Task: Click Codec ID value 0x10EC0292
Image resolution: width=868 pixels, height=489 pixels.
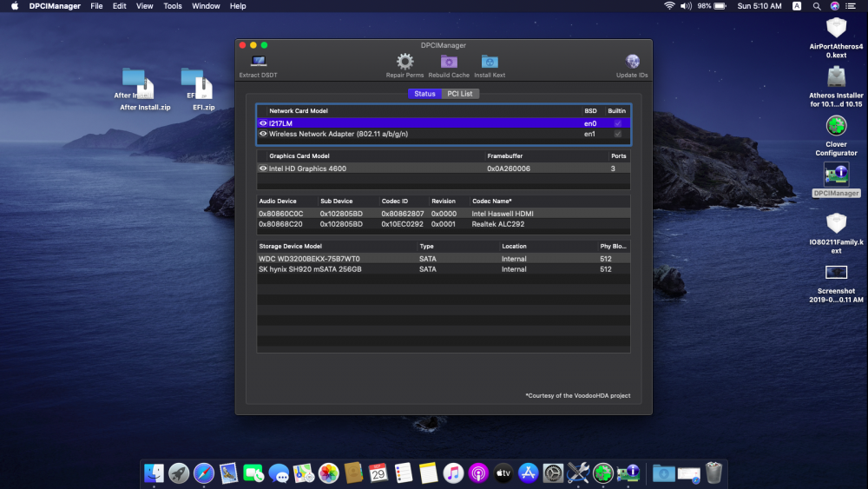Action: point(402,224)
